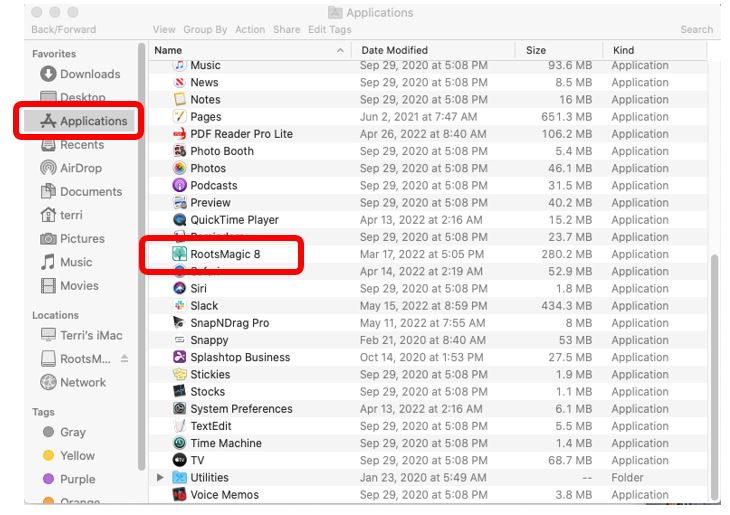Click Pages date Jun 2, 2021
The image size is (730, 515).
pyautogui.click(x=418, y=117)
